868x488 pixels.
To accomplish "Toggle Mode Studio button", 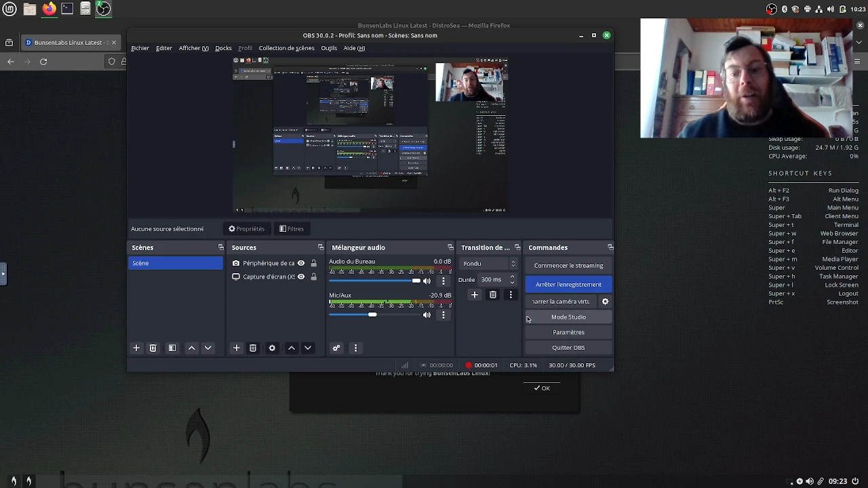I will point(568,317).
